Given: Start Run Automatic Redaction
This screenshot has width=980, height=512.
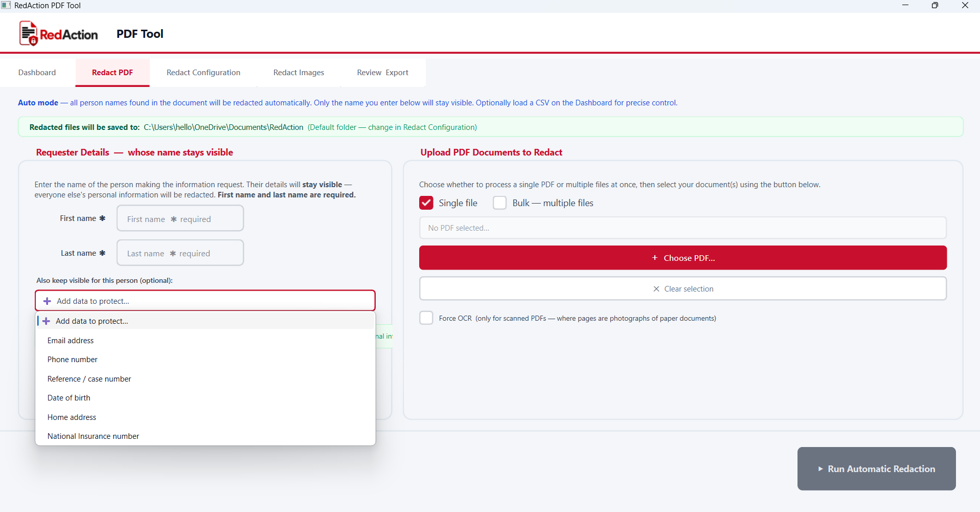Looking at the screenshot, I should coord(877,469).
